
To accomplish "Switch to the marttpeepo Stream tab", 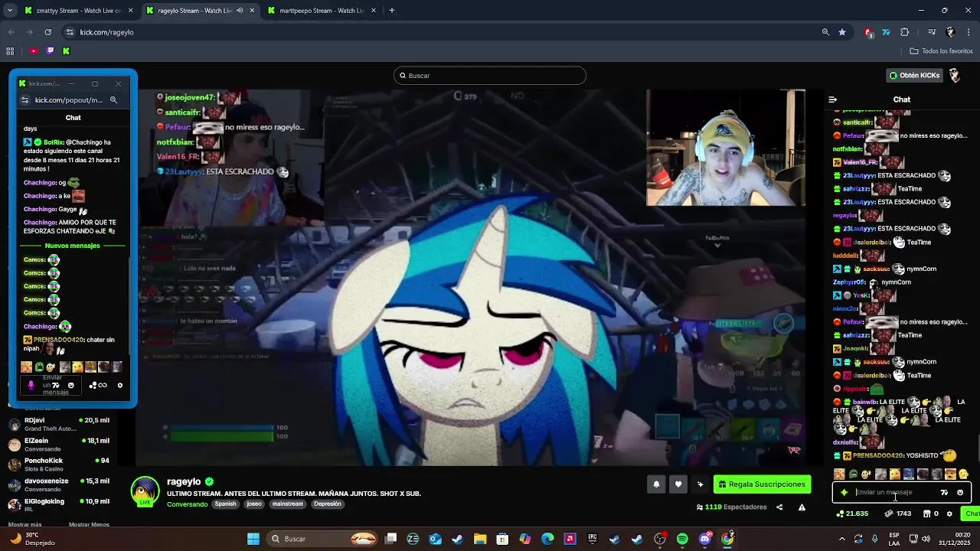I will tap(322, 11).
